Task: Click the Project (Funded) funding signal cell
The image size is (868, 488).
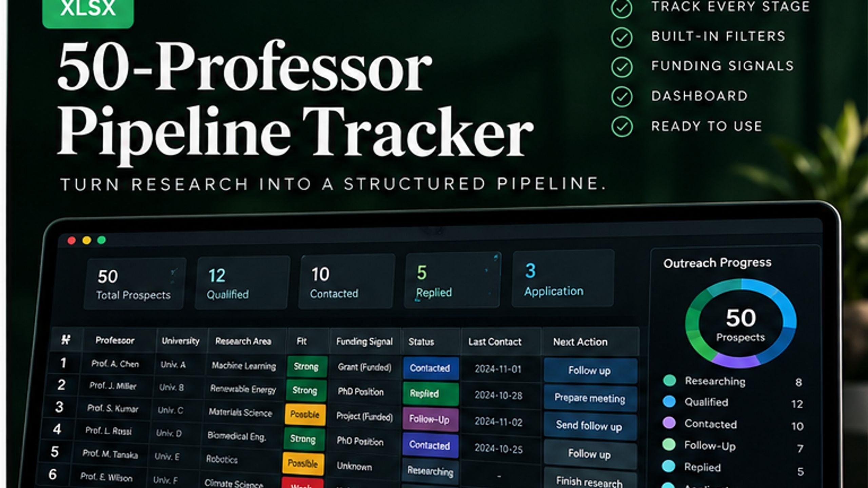Action: 364,416
